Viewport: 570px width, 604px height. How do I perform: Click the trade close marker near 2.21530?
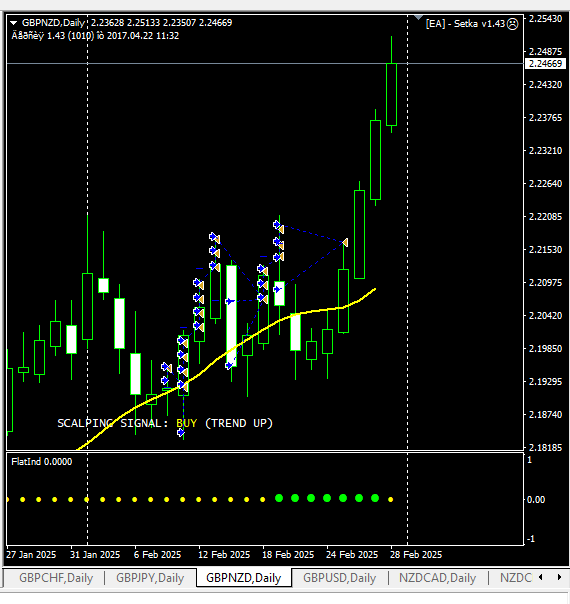pyautogui.click(x=345, y=242)
